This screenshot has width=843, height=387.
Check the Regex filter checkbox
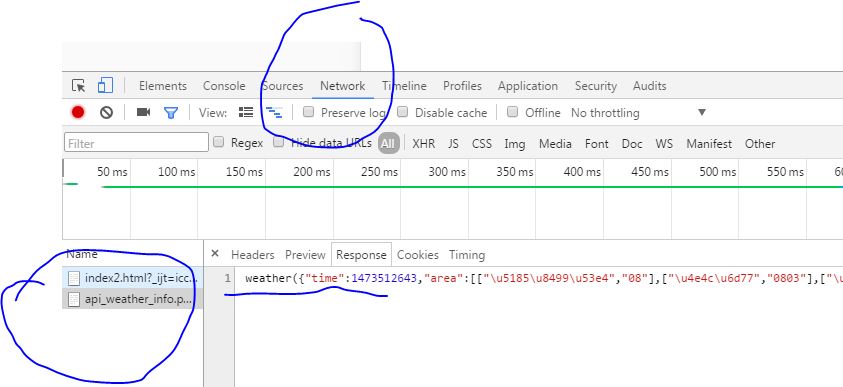(x=218, y=142)
